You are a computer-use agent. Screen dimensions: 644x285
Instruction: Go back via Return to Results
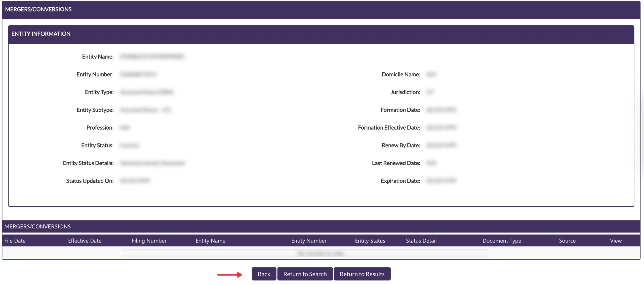point(362,274)
